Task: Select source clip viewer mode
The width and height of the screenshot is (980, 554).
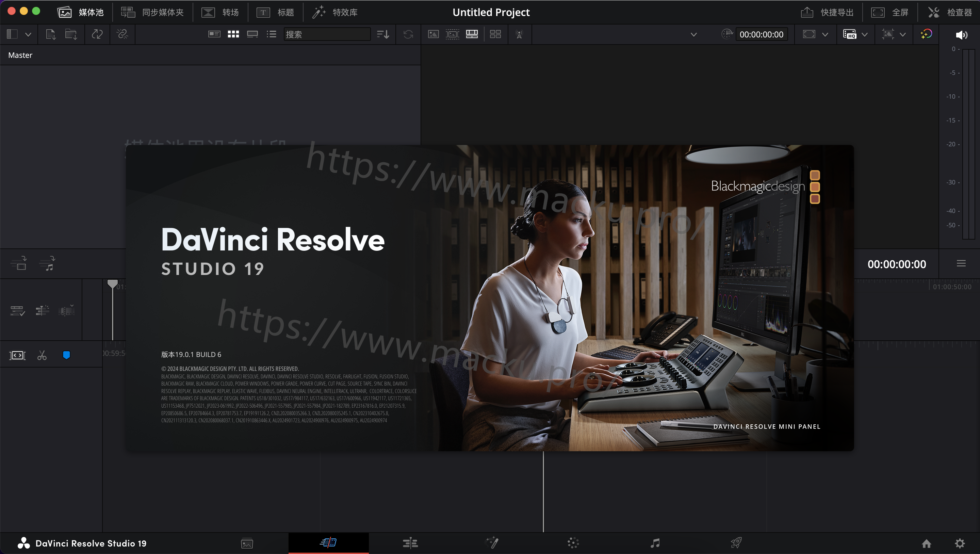Action: pos(433,34)
